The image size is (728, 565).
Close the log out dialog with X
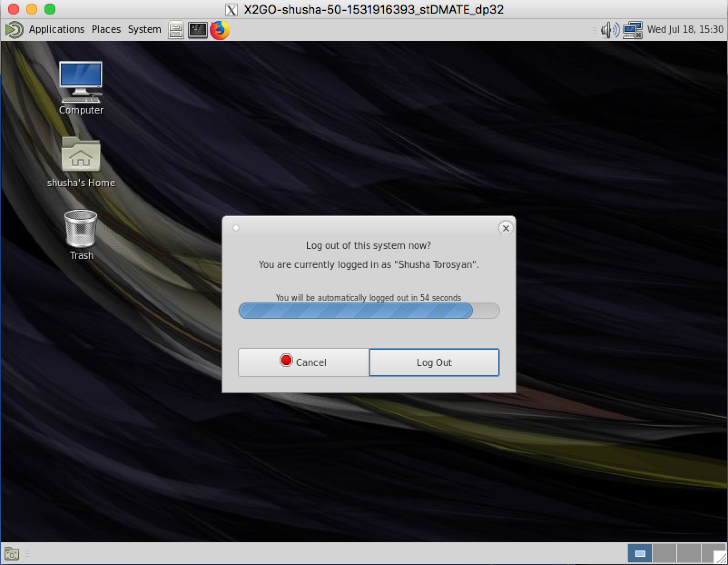pyautogui.click(x=506, y=228)
